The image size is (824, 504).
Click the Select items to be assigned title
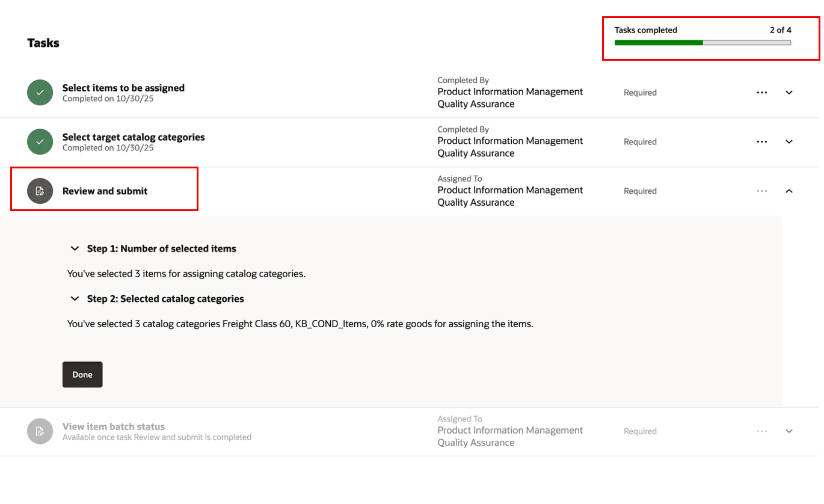[x=123, y=88]
